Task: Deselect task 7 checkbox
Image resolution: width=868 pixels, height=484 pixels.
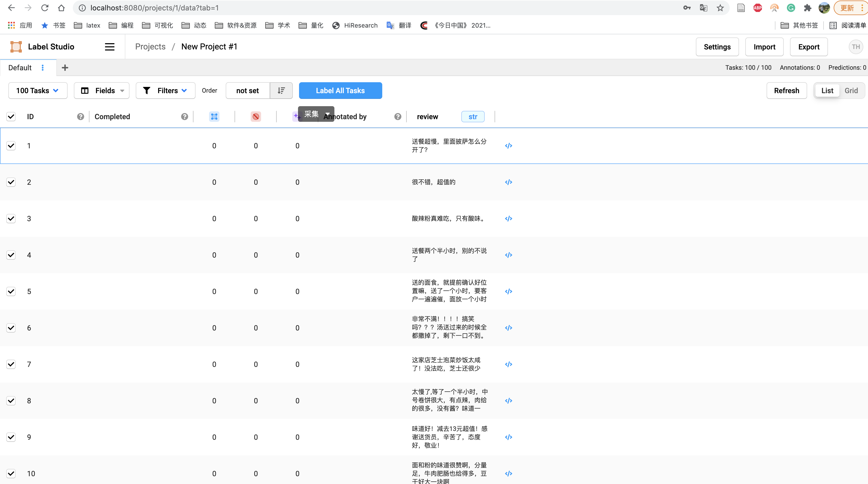Action: pos(11,364)
